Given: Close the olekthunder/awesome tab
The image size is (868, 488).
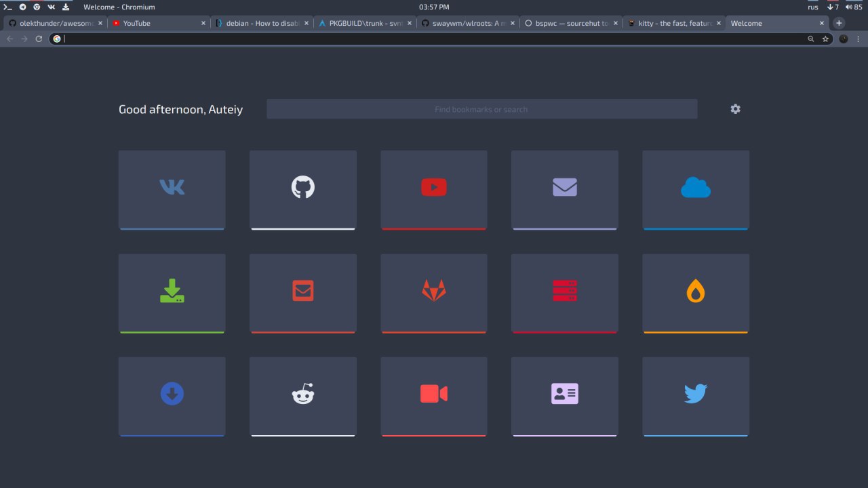Looking at the screenshot, I should point(100,23).
